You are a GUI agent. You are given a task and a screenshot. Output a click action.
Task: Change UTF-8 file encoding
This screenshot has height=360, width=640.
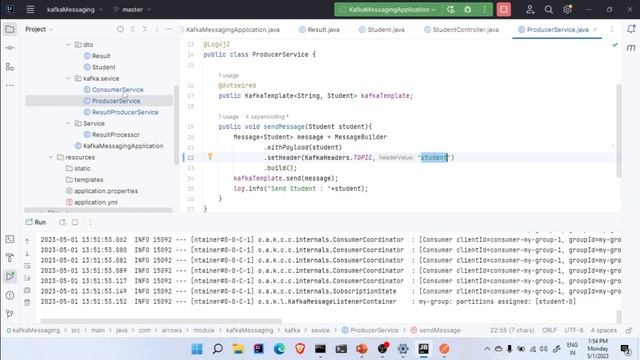click(x=573, y=330)
